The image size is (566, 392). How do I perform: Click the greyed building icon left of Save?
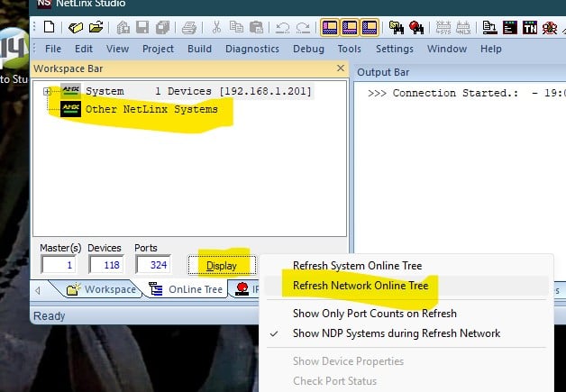123,27
